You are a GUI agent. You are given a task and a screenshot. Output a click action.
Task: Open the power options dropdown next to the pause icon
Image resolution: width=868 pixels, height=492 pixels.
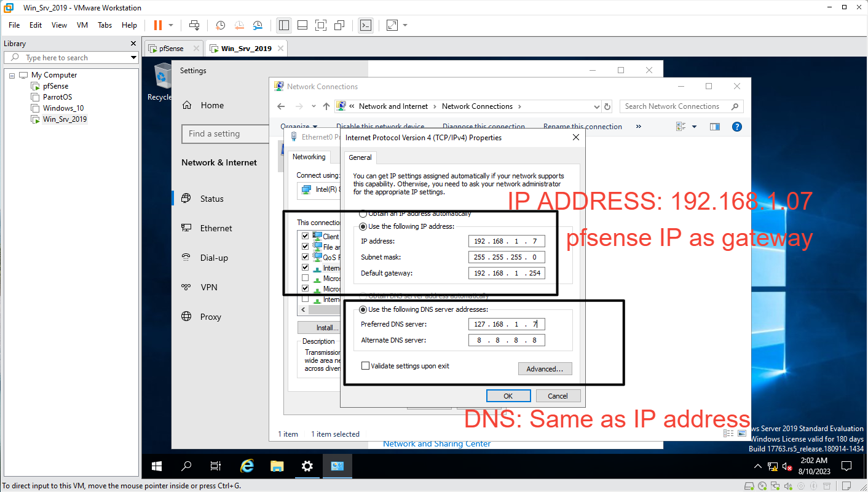(171, 25)
